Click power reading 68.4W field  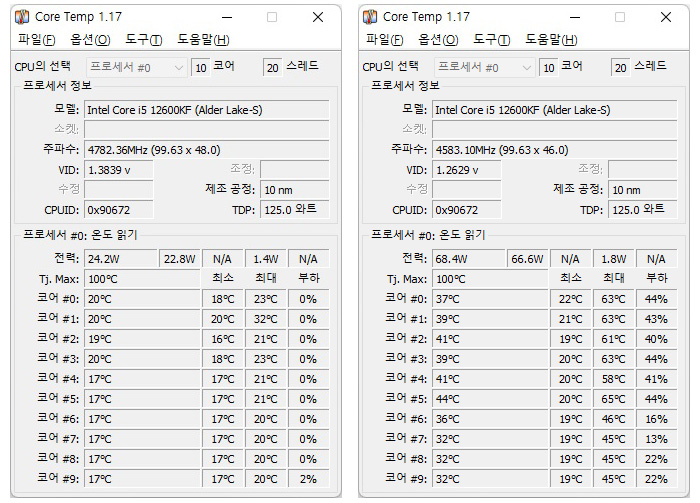click(x=468, y=259)
